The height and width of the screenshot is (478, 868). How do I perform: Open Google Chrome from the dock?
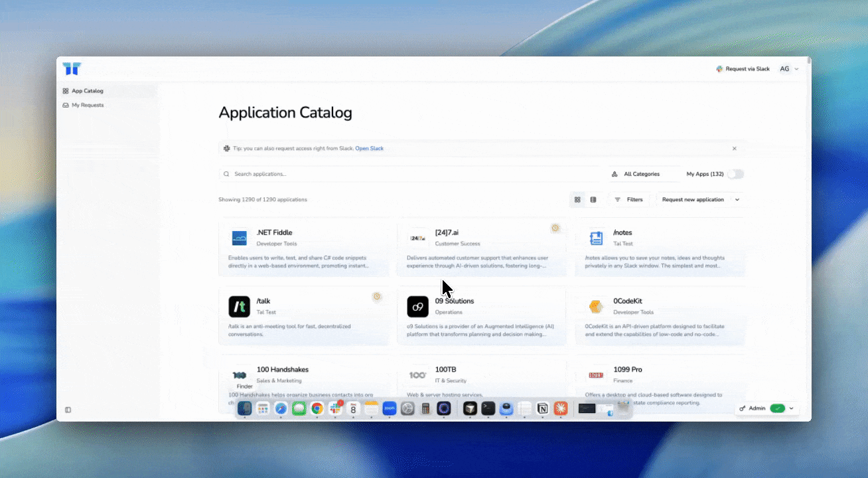click(317, 409)
